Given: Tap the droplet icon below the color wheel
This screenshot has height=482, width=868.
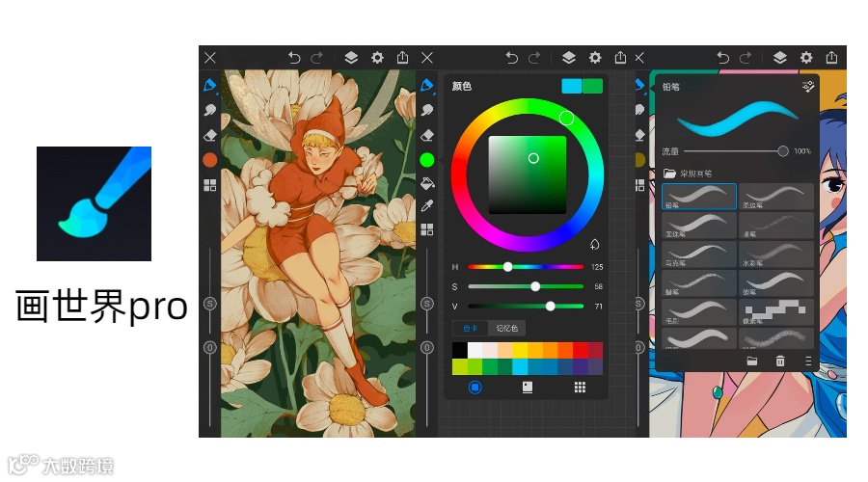Looking at the screenshot, I should pyautogui.click(x=594, y=244).
